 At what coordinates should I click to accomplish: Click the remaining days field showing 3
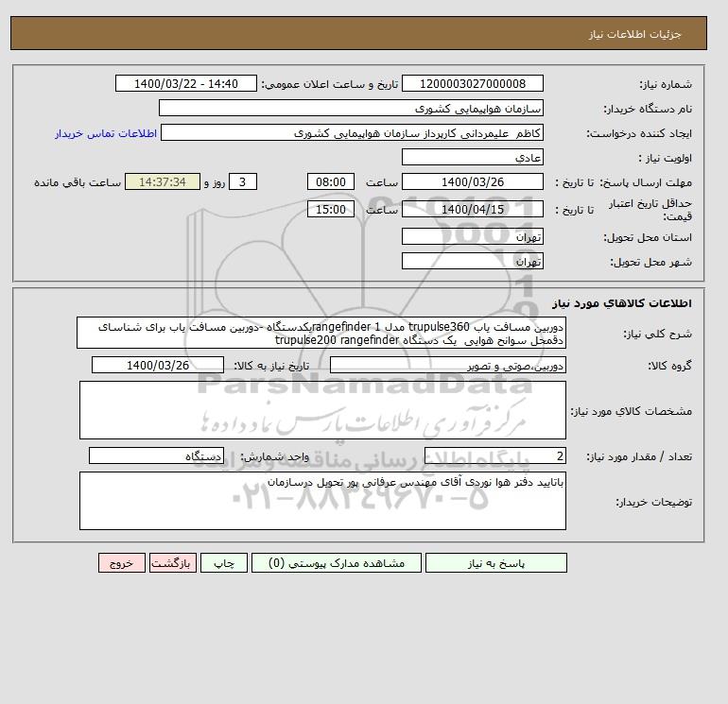(243, 182)
